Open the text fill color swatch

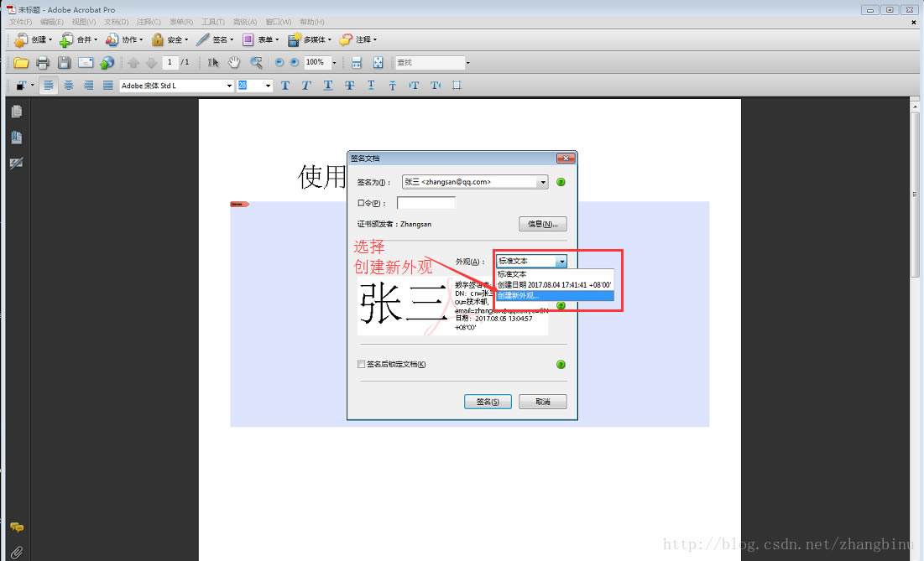pos(21,86)
